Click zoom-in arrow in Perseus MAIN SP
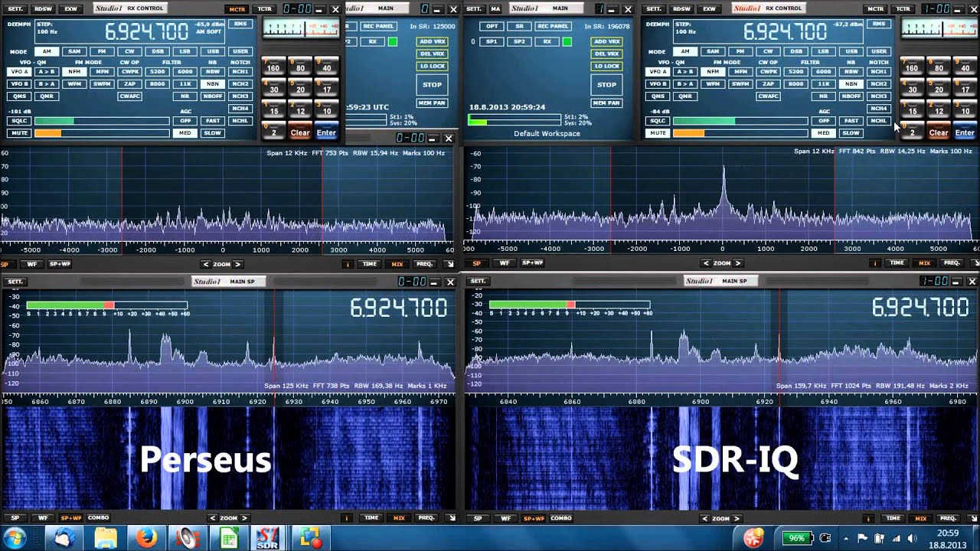Viewport: 980px width, 551px height. pos(244,518)
